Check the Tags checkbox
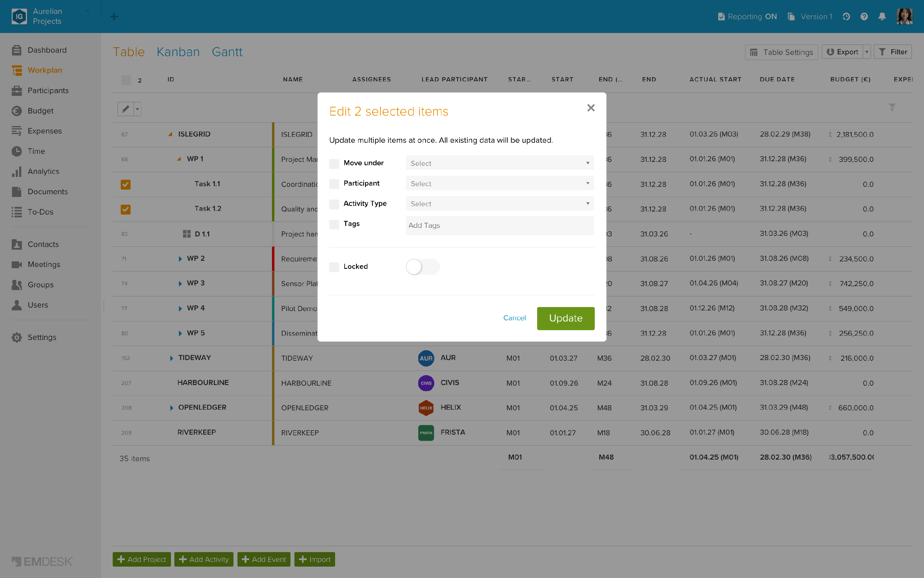Image resolution: width=924 pixels, height=578 pixels. pyautogui.click(x=334, y=224)
